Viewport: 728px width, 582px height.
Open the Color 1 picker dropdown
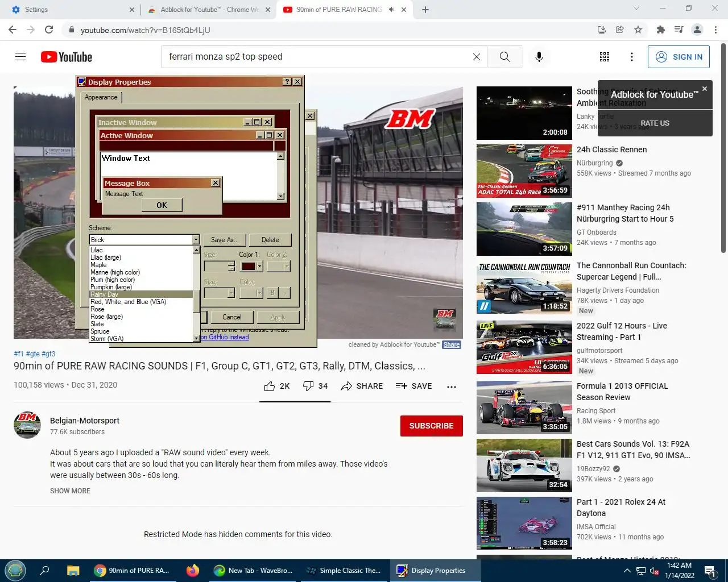[x=259, y=266]
